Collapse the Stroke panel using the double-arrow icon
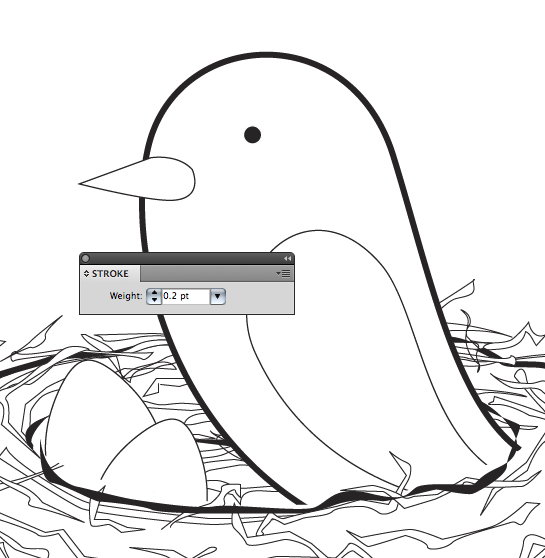This screenshot has height=558, width=545. (x=287, y=259)
